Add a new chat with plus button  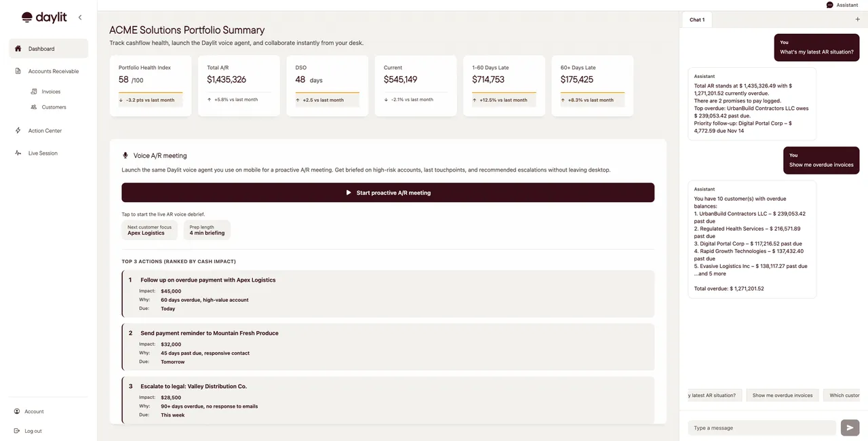(x=858, y=20)
